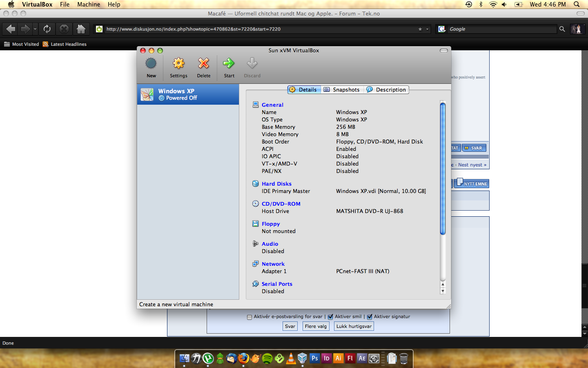Click the Flere valg button
Screen dimensions: 588x368
316,326
